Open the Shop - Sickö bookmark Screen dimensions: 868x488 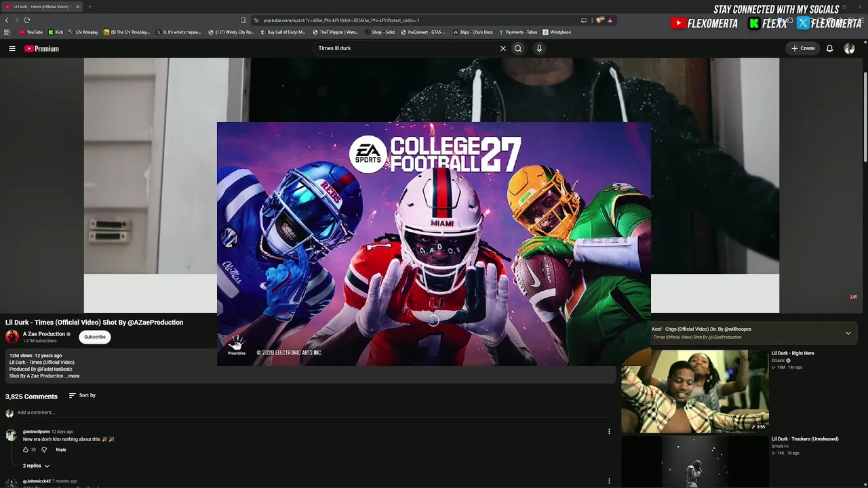pyautogui.click(x=380, y=32)
